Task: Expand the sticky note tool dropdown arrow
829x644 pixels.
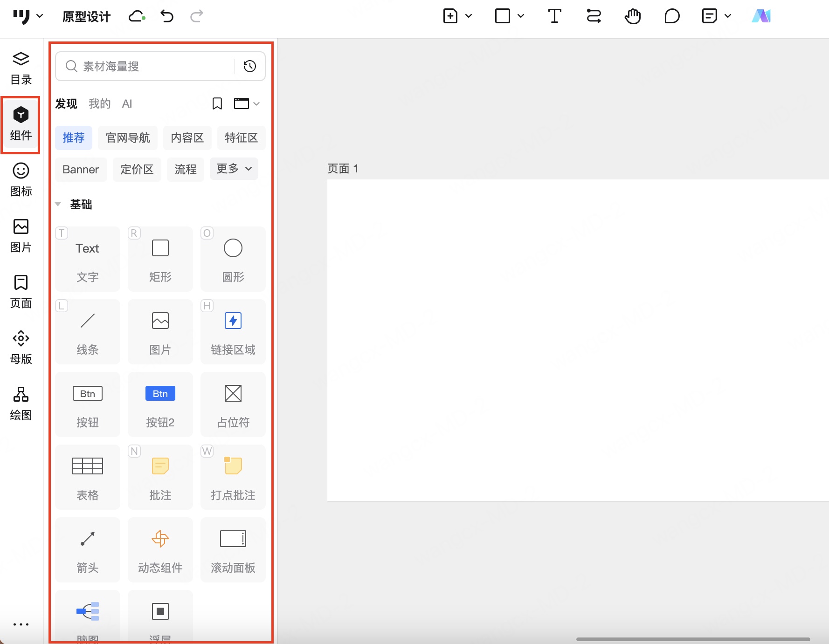Action: [x=727, y=16]
